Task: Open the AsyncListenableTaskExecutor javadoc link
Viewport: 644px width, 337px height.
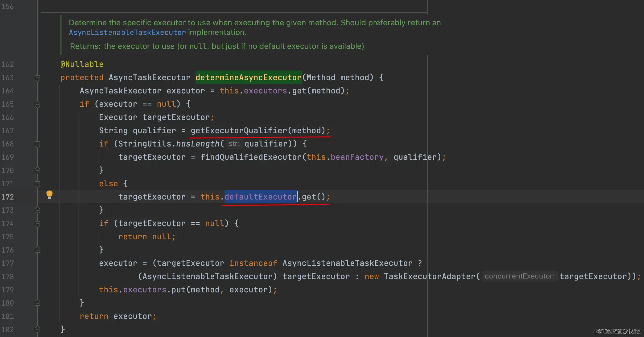Action: coord(127,32)
